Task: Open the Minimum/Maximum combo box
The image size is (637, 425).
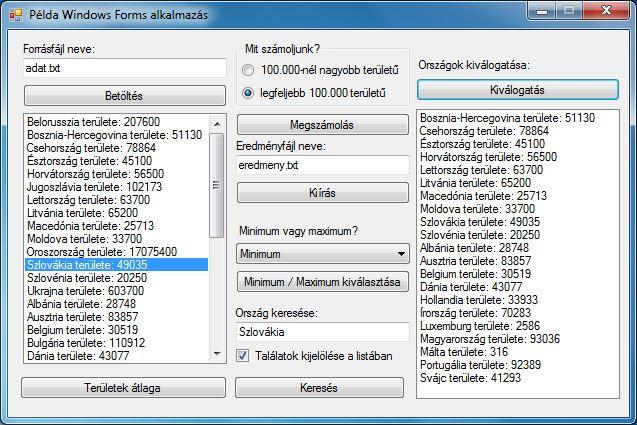Action: pyautogui.click(x=323, y=254)
